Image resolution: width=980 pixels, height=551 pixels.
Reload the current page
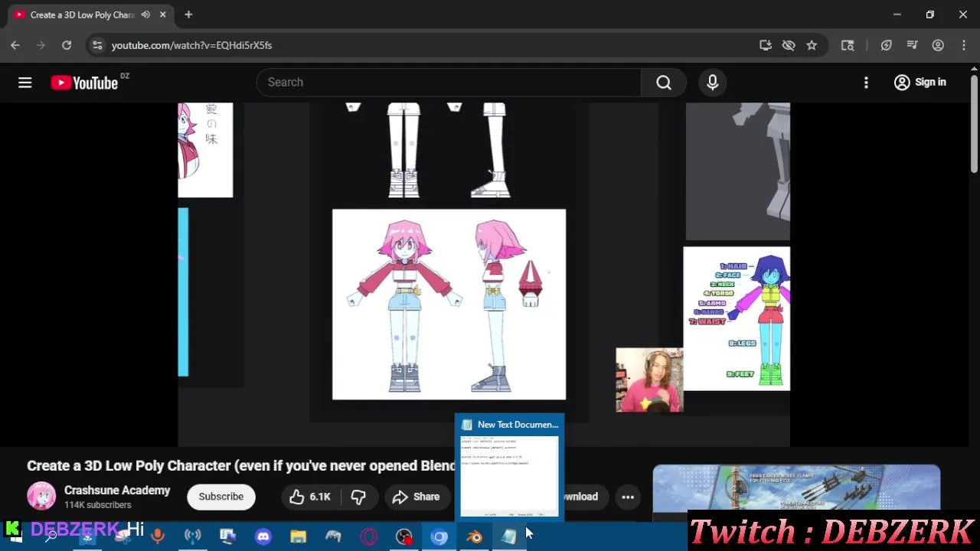67,45
